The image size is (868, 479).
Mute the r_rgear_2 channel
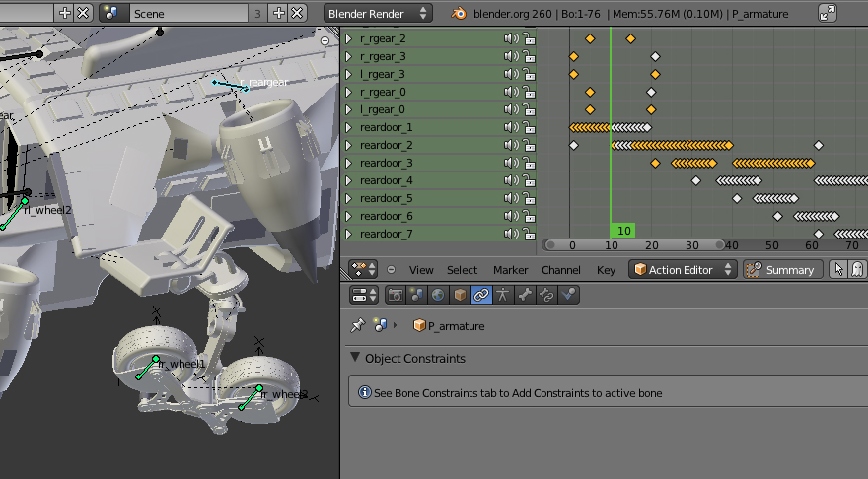pos(510,38)
